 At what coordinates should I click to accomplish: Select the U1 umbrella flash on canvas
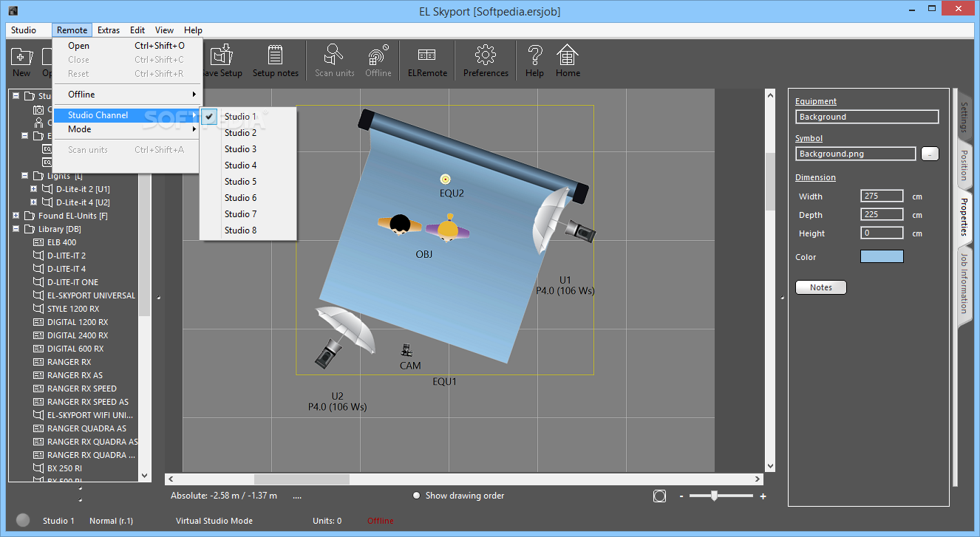tap(563, 222)
